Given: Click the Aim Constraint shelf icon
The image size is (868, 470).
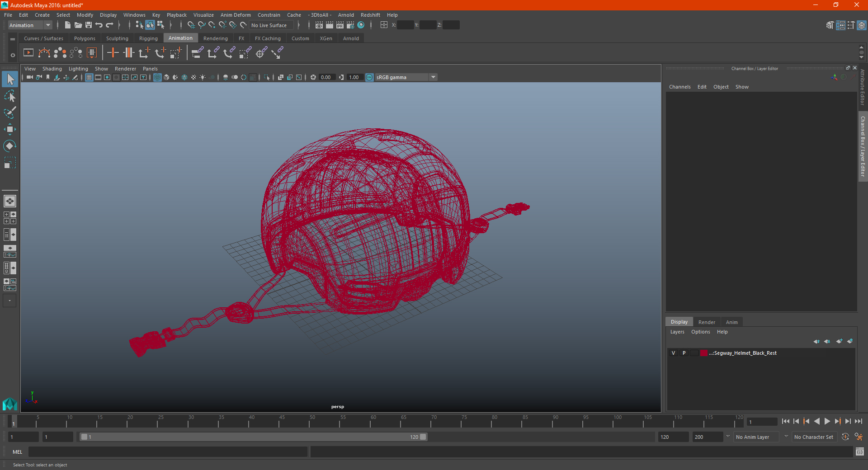Looking at the screenshot, I should (x=260, y=53).
